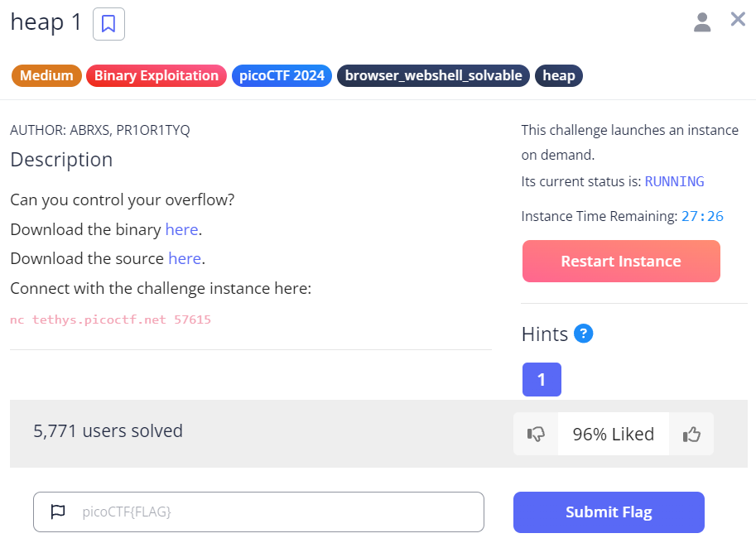Focus the picoCTF{FLAG} input field

tap(273, 512)
